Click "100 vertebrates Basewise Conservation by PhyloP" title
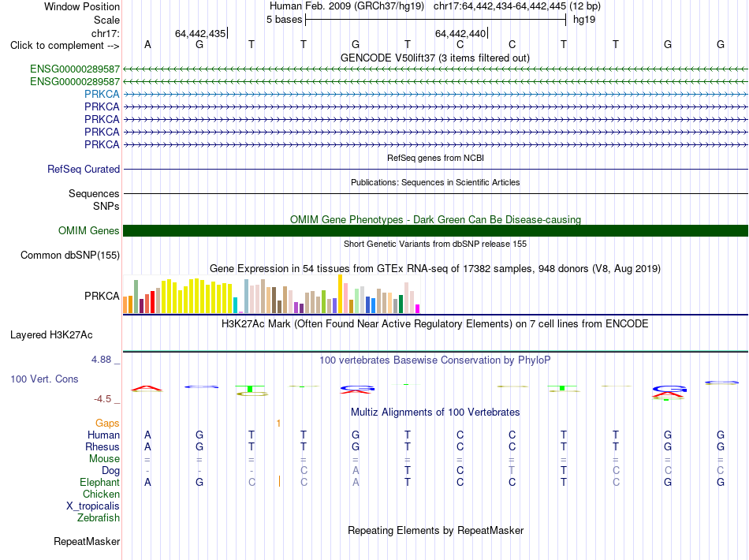The image size is (749, 560). point(434,360)
